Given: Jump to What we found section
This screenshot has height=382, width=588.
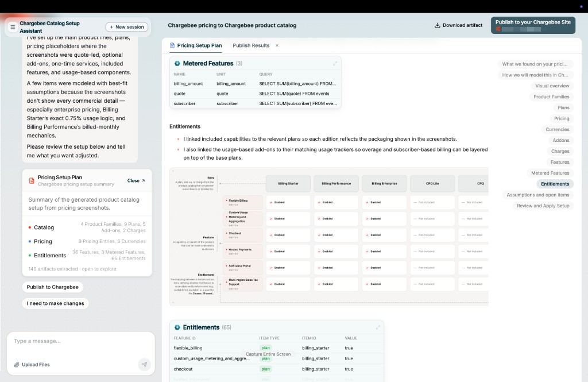Looking at the screenshot, I should point(535,64).
